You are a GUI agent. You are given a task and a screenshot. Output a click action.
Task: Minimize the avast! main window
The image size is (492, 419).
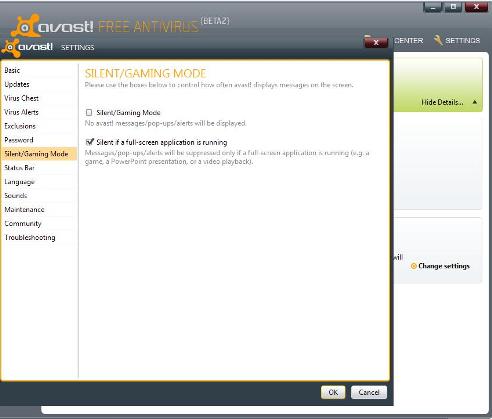(433, 7)
